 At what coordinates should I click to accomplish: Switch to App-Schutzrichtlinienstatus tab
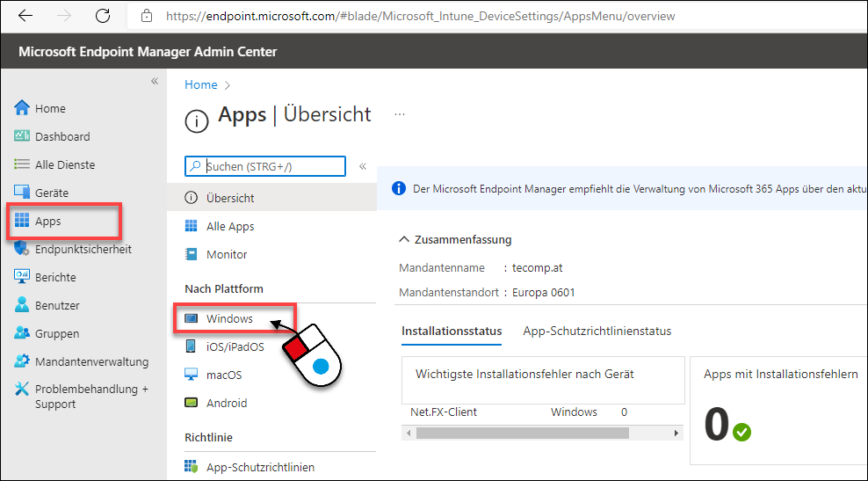pos(597,332)
